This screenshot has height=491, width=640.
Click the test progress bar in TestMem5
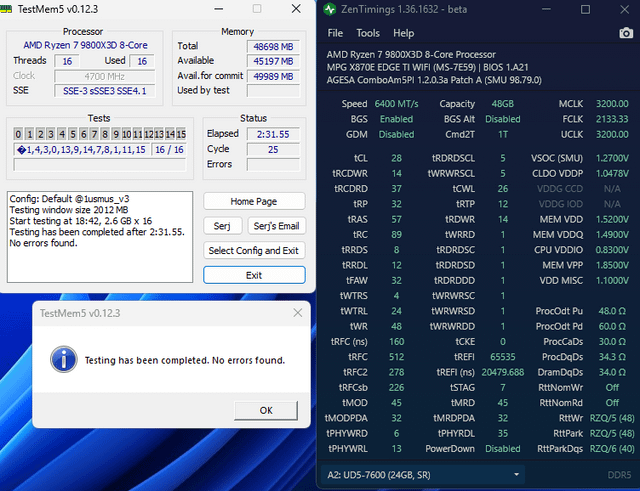[x=100, y=165]
